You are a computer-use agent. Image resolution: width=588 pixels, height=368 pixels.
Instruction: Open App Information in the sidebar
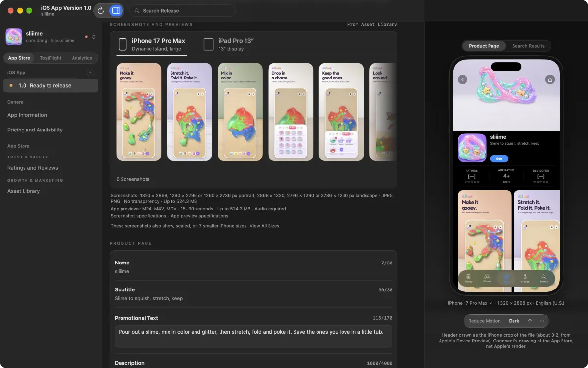click(27, 115)
